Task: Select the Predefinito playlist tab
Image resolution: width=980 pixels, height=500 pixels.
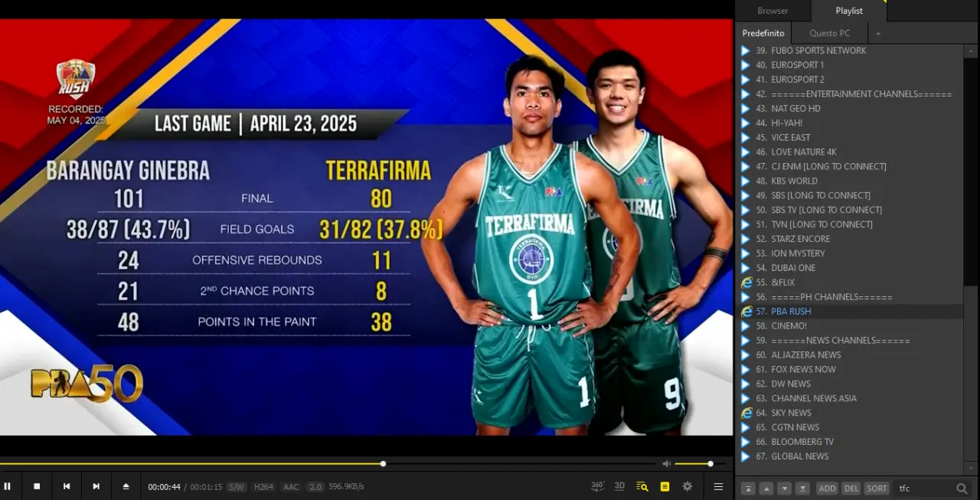Action: [x=763, y=33]
